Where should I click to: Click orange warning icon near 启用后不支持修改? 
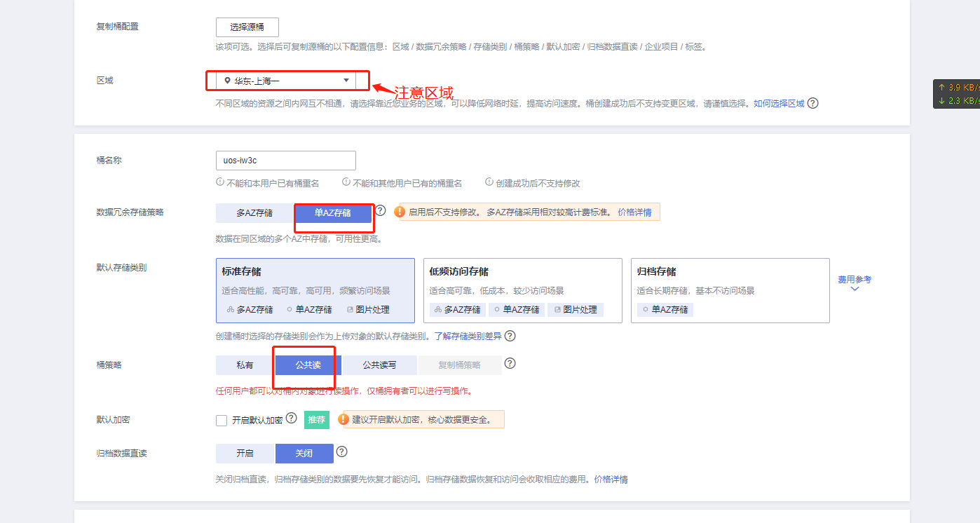pos(400,212)
